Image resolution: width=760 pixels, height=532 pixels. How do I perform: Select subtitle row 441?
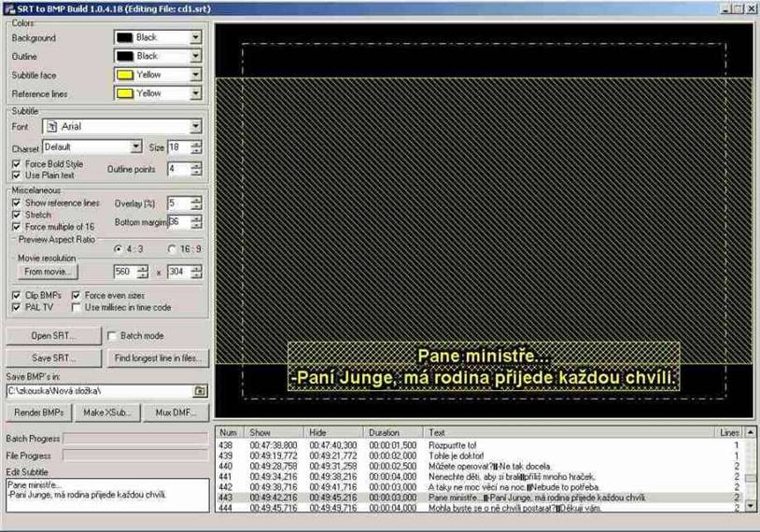coord(479,477)
